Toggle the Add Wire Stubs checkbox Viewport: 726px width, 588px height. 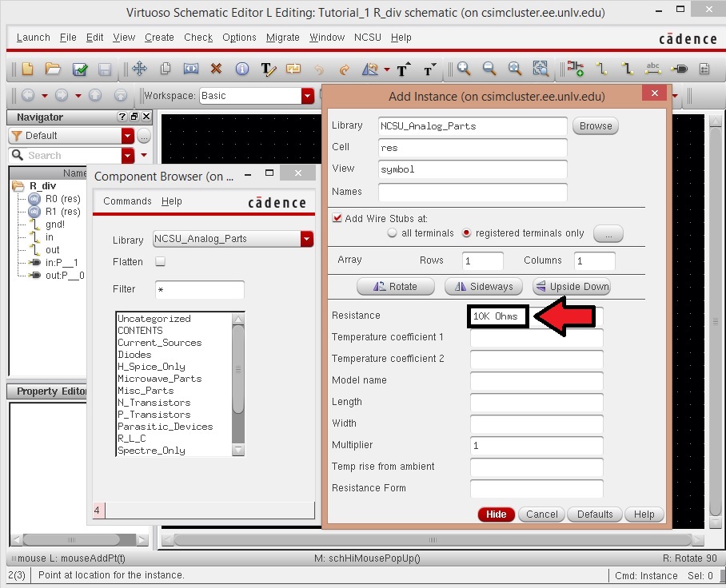click(337, 218)
